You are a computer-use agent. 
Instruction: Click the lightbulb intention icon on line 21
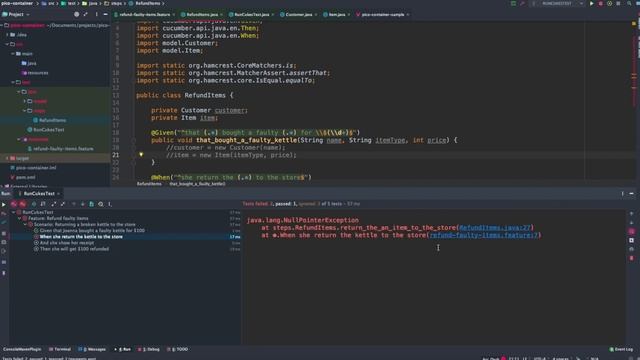[x=141, y=155]
